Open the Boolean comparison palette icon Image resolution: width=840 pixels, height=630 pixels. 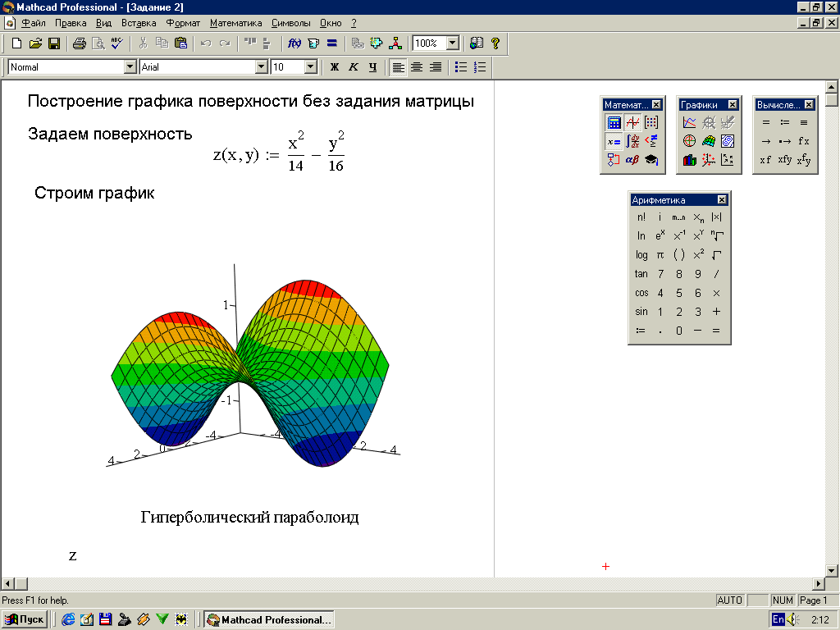[651, 141]
